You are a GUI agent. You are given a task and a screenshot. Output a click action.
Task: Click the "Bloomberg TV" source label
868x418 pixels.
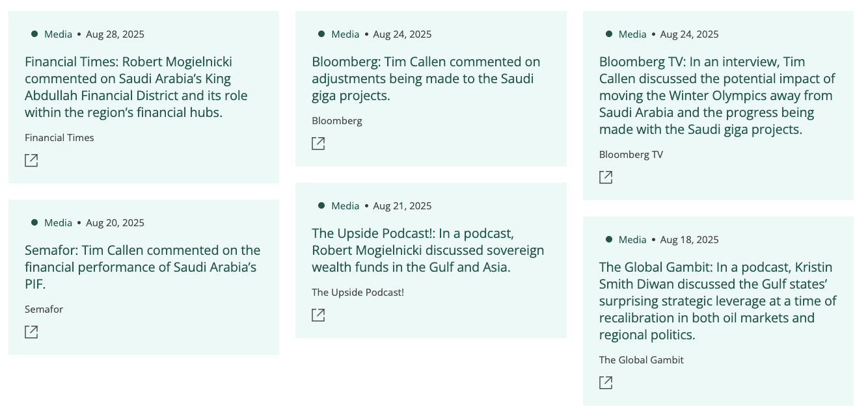tap(631, 155)
